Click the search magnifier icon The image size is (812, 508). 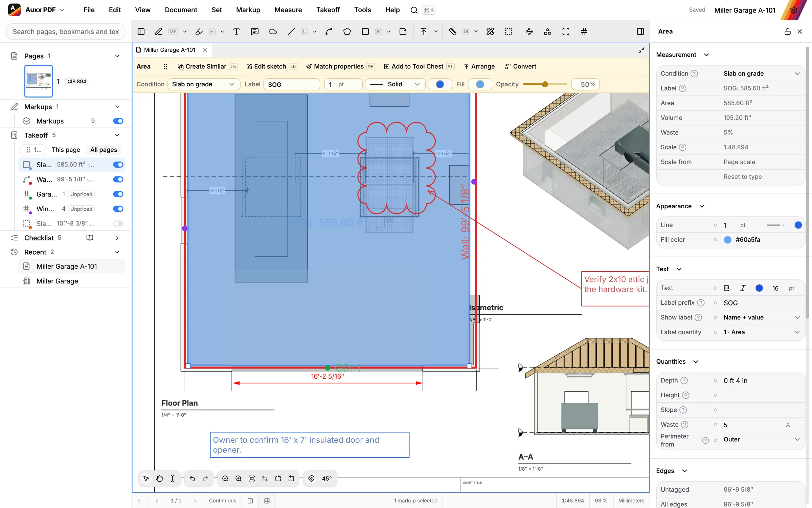pos(414,10)
